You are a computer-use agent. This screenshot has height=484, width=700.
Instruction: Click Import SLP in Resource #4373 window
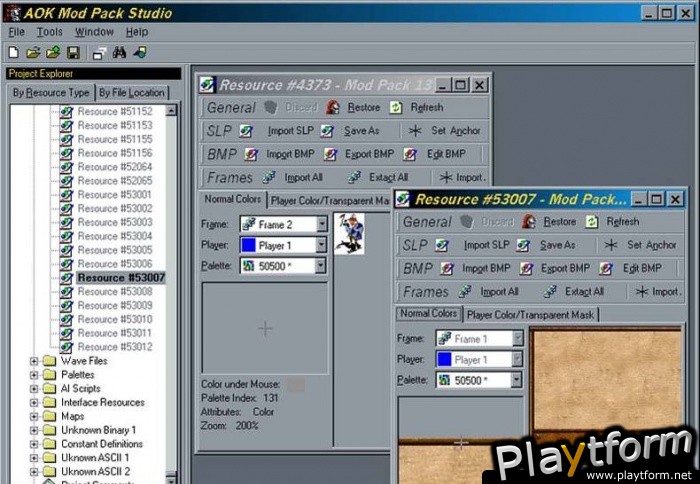point(278,131)
